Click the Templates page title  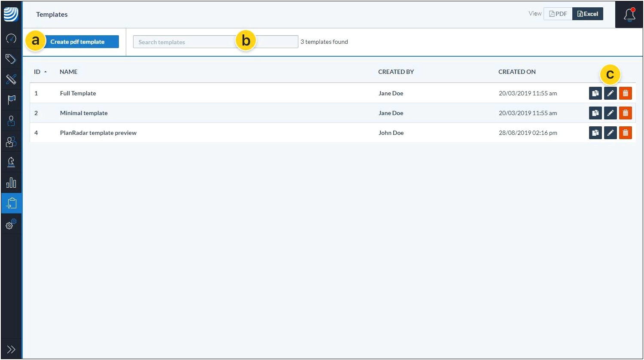point(52,14)
